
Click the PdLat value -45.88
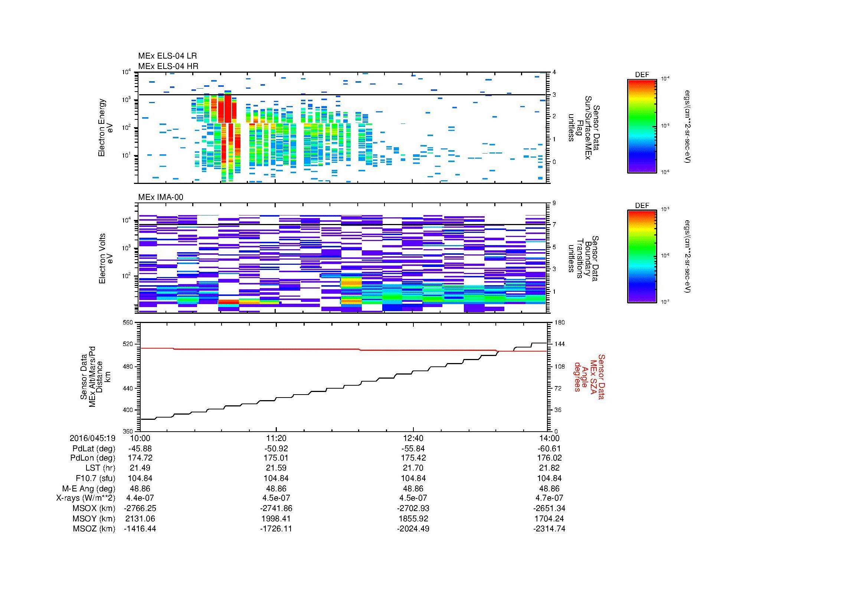pyautogui.click(x=140, y=449)
